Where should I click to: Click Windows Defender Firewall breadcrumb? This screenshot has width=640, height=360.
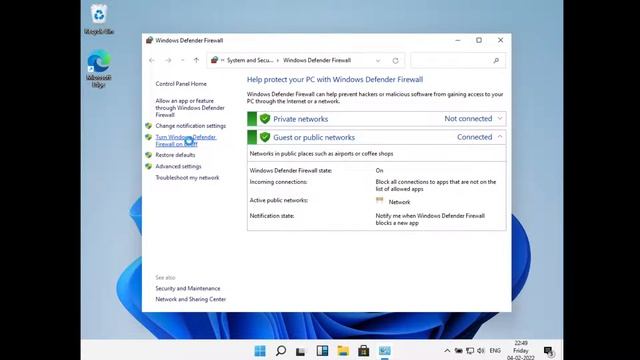(x=317, y=60)
